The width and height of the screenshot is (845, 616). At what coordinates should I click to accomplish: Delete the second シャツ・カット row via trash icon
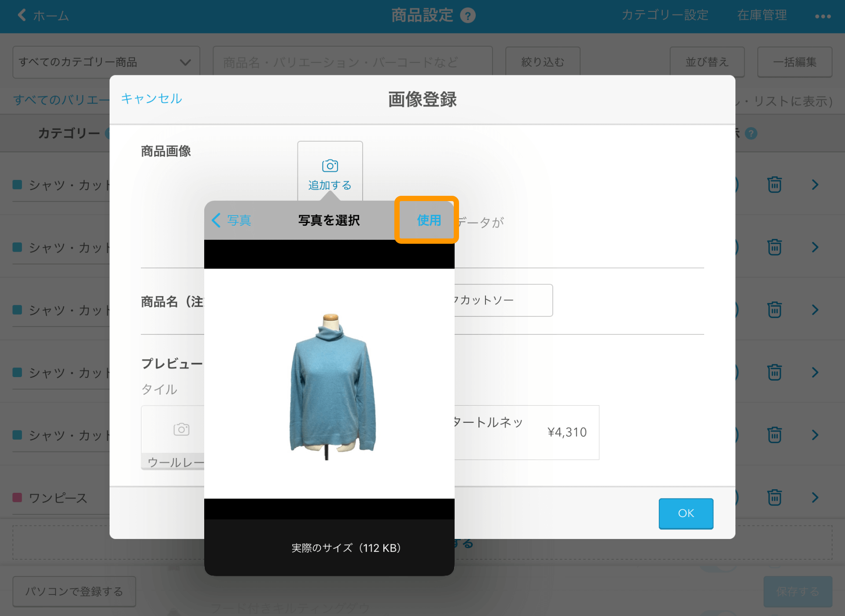click(775, 247)
